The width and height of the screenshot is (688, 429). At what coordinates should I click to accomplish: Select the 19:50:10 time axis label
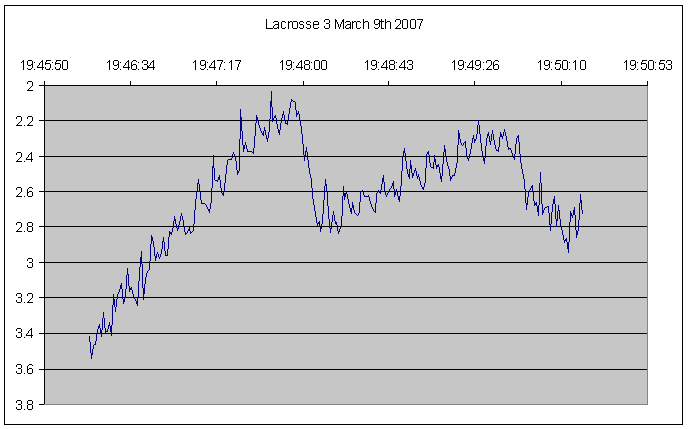coord(560,65)
